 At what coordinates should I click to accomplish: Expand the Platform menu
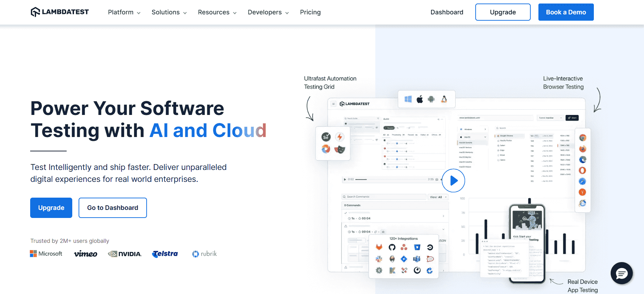point(124,12)
